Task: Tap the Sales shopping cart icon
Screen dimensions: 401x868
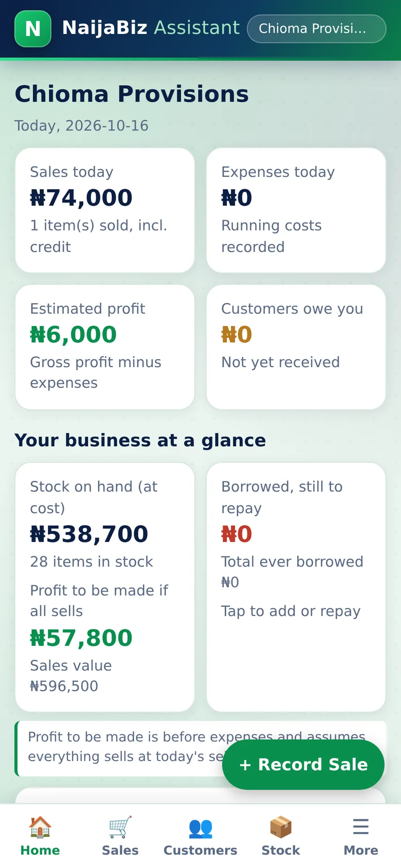Action: point(120,827)
